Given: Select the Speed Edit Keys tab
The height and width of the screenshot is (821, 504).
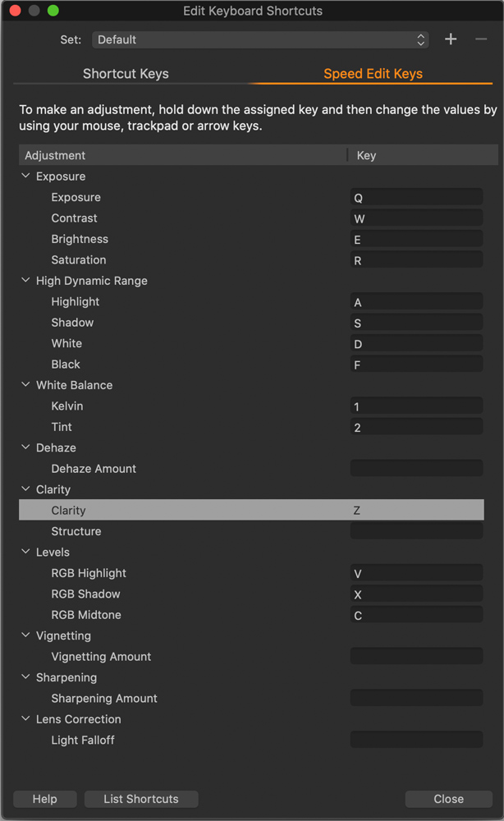Looking at the screenshot, I should (373, 74).
